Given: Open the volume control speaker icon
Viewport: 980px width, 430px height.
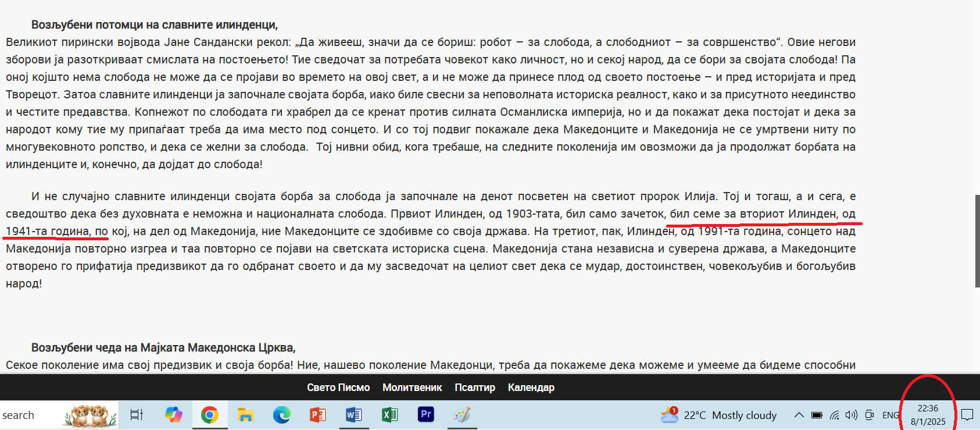Looking at the screenshot, I should pos(852,415).
